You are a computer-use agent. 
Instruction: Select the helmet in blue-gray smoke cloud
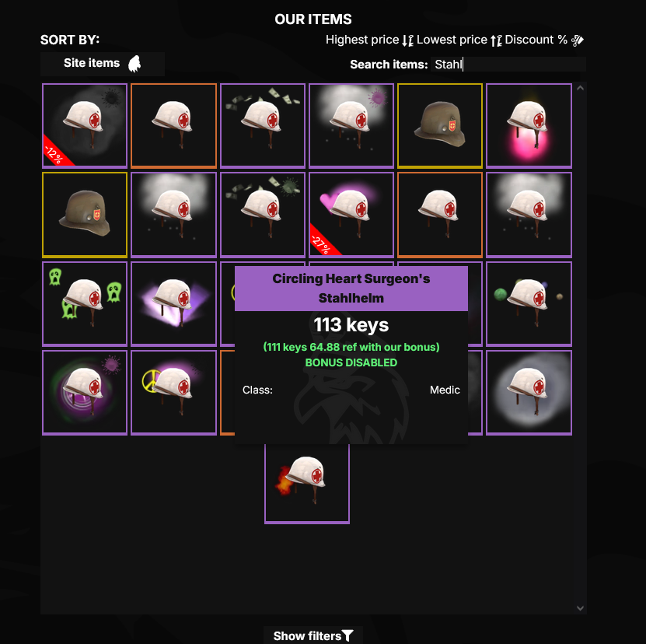coord(529,393)
